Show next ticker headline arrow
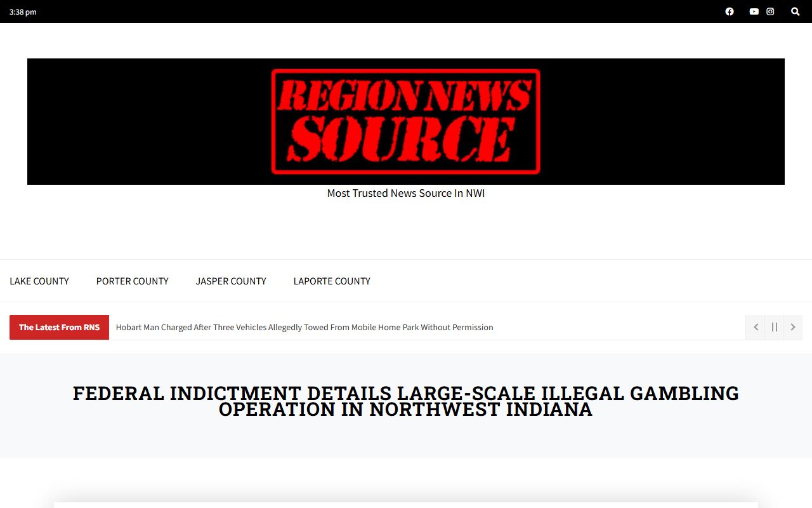812x508 pixels. (x=793, y=327)
